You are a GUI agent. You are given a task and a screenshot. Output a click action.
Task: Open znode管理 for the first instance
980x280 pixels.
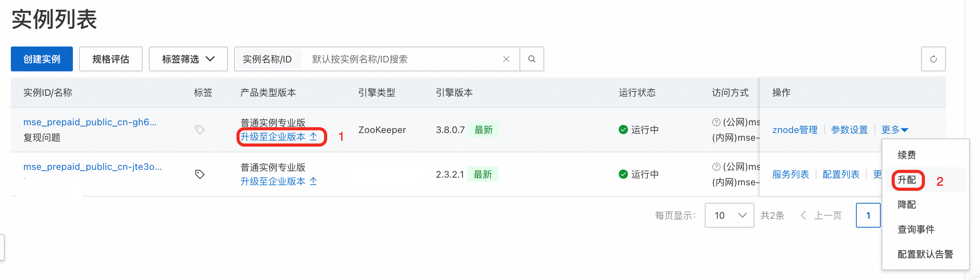[795, 130]
